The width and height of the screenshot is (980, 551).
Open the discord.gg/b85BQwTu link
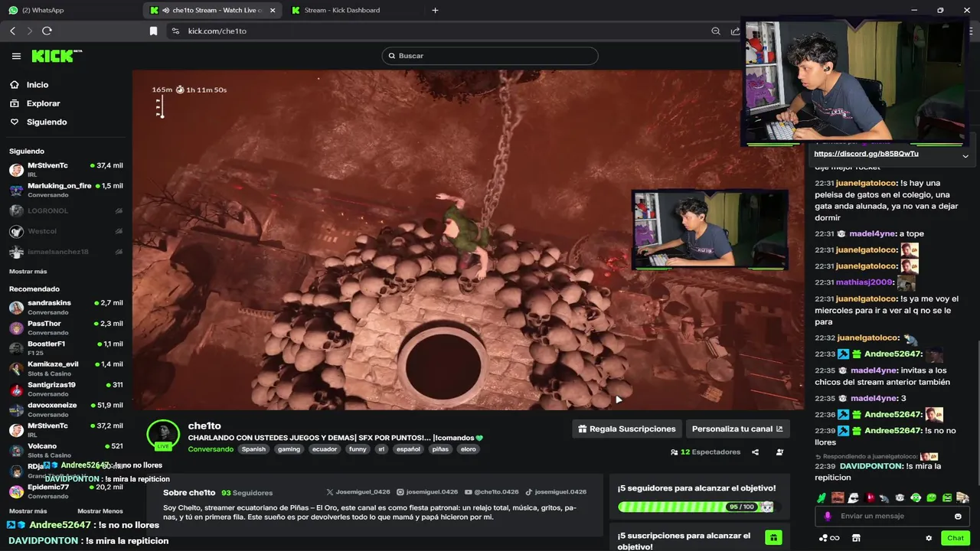click(866, 154)
